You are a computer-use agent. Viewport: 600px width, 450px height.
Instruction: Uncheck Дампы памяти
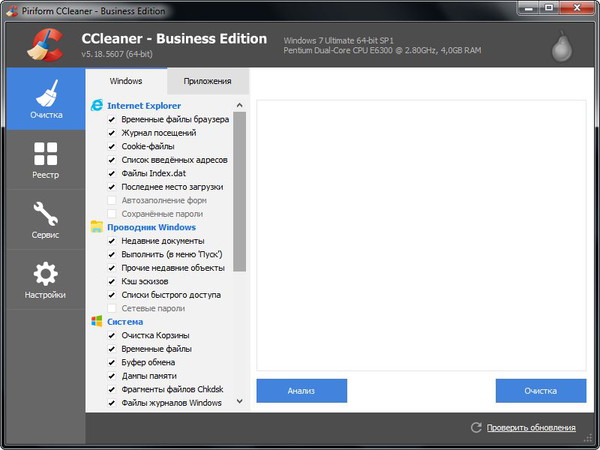(x=112, y=376)
